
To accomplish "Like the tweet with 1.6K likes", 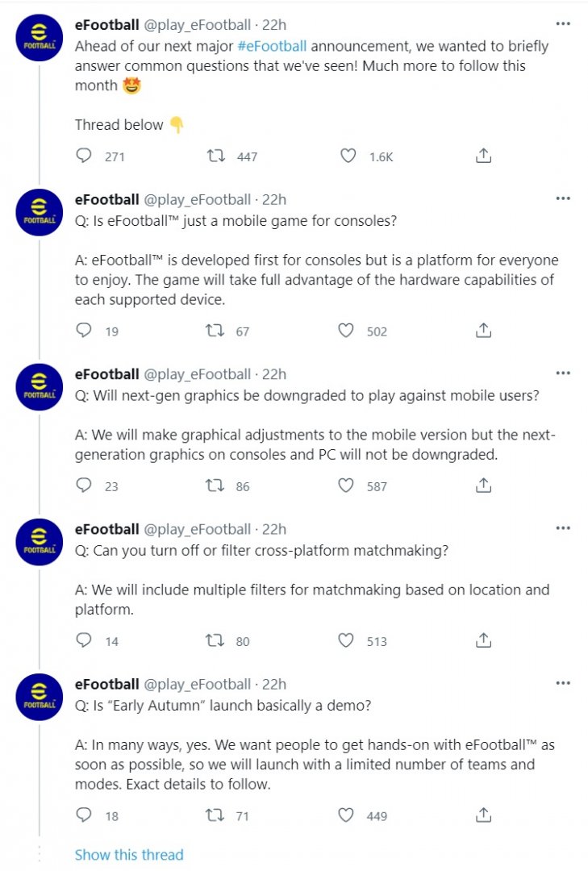I will click(x=348, y=156).
